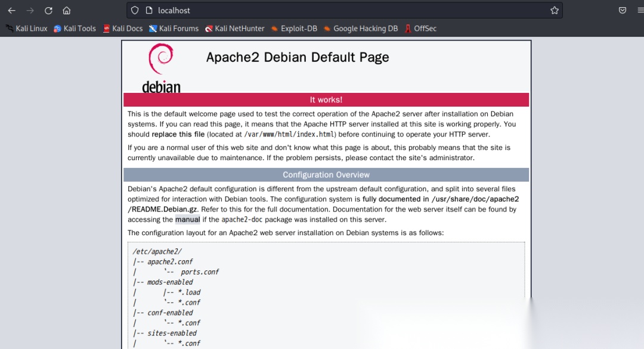This screenshot has width=644, height=349.
Task: Open the OffSec bookmark
Action: (420, 28)
